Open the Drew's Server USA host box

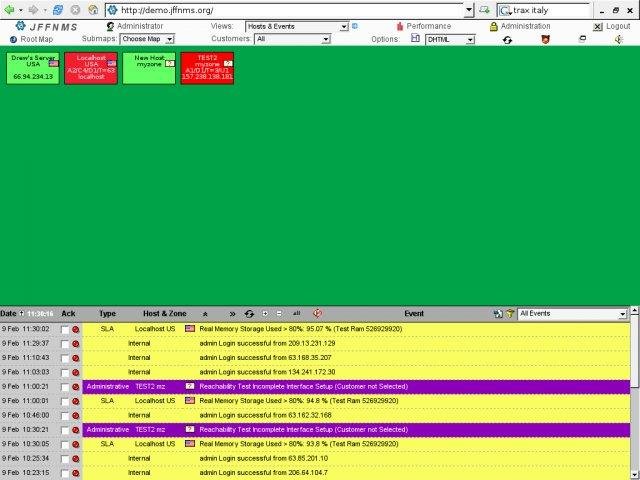[x=33, y=68]
